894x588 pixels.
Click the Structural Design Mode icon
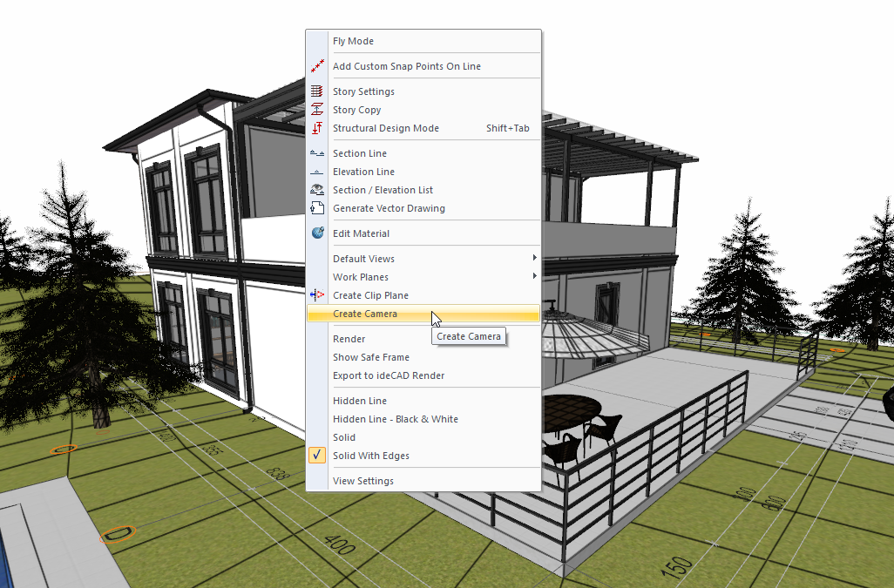(x=317, y=128)
